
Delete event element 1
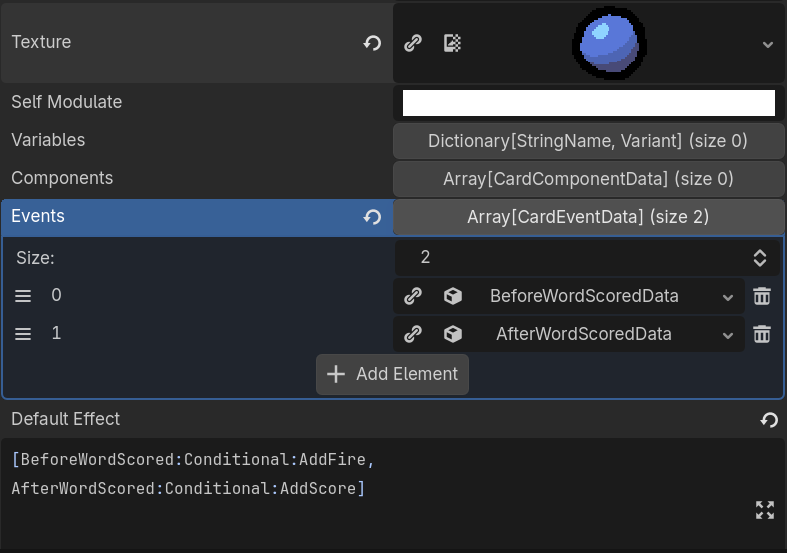pos(762,334)
